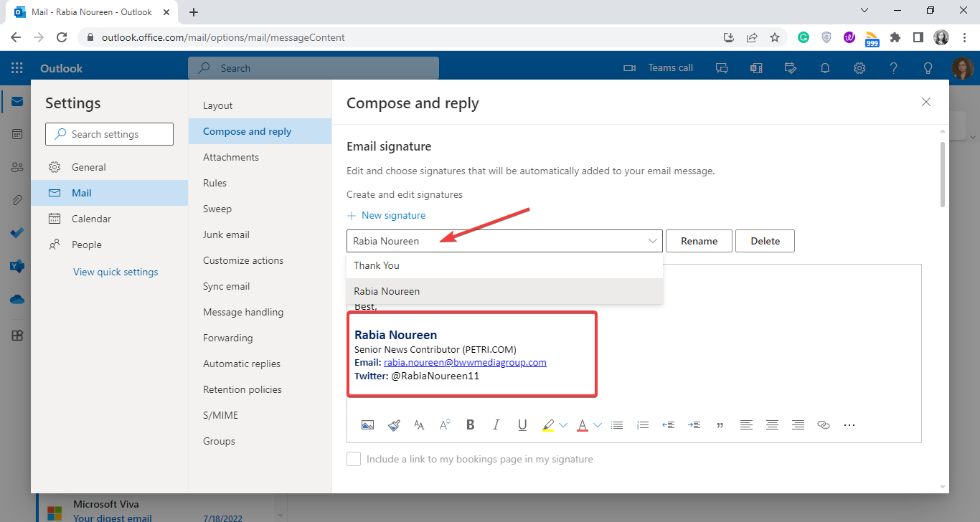
Task: Toggle bold formatting in the signature editor
Action: (x=470, y=424)
